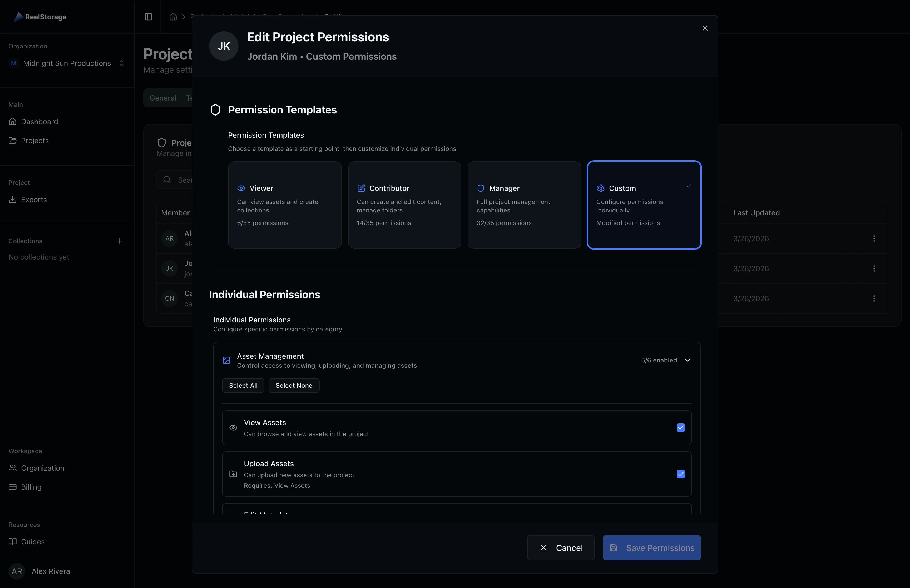This screenshot has width=910, height=588.
Task: Enable the View Assets permission
Action: [x=680, y=428]
